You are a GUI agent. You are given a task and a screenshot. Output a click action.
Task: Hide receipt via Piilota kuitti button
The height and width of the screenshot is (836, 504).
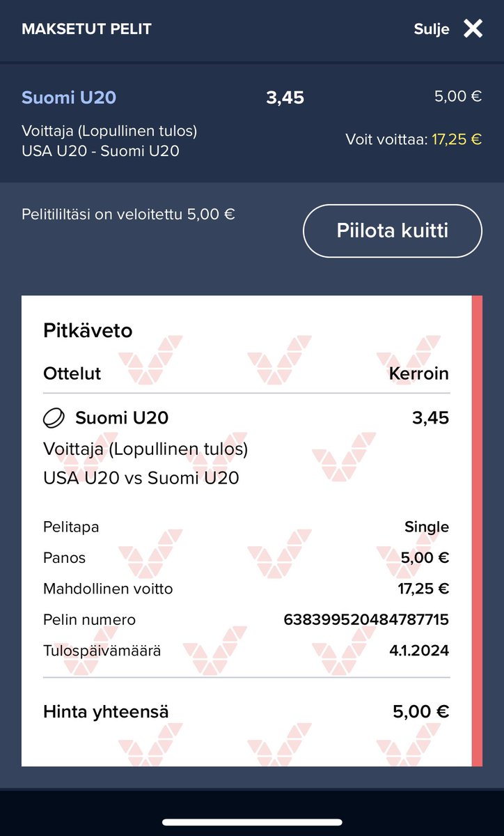(393, 231)
